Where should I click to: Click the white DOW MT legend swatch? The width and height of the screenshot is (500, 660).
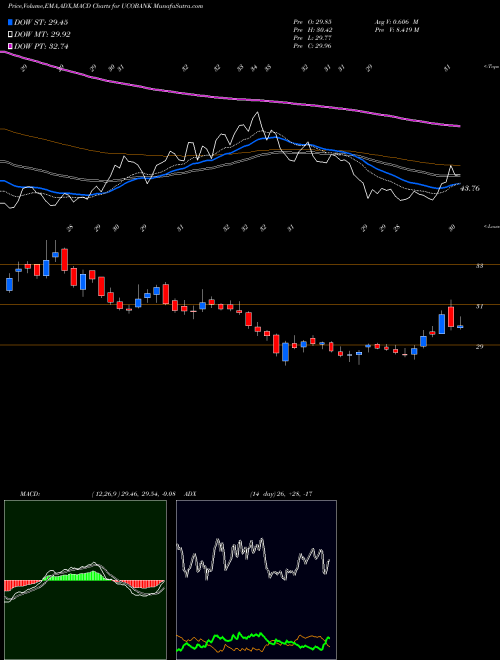point(10,35)
